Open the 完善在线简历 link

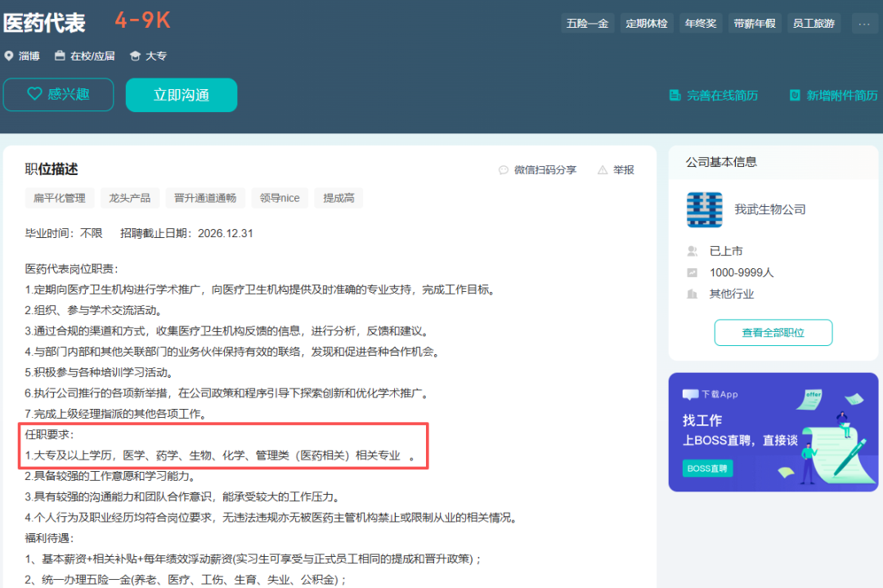(x=713, y=95)
